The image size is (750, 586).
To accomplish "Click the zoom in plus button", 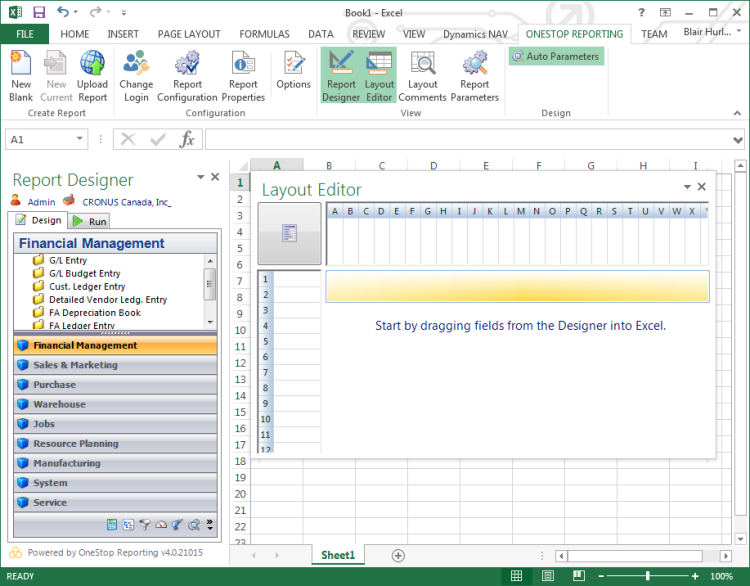I will 695,576.
